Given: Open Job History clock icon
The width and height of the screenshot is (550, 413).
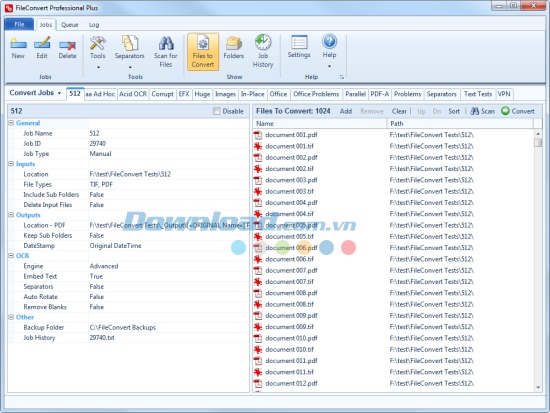Looking at the screenshot, I should (x=263, y=42).
